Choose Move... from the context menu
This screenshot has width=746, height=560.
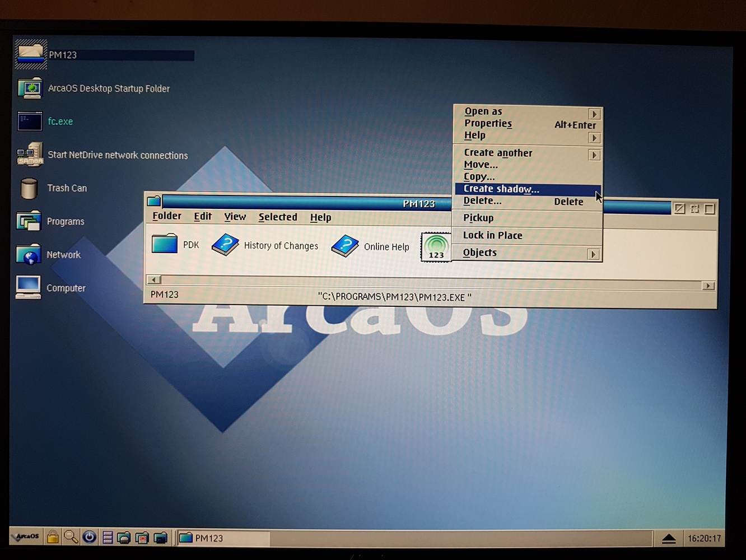click(528, 165)
